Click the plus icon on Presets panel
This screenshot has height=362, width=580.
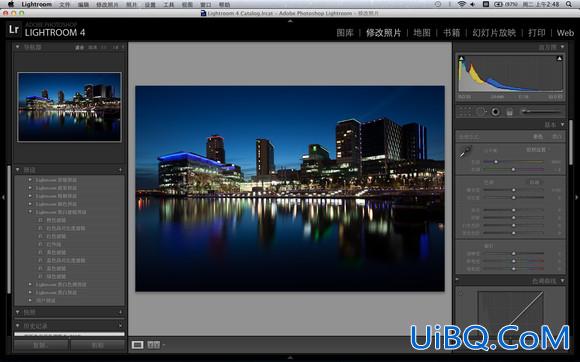(x=120, y=170)
